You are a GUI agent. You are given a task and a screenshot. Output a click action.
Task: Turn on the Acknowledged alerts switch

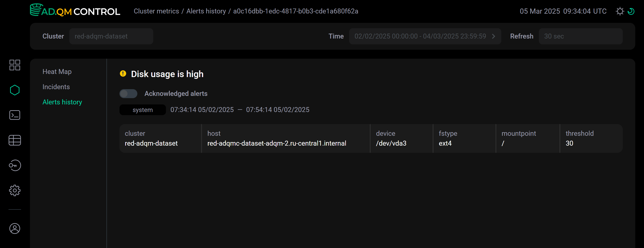tap(128, 93)
